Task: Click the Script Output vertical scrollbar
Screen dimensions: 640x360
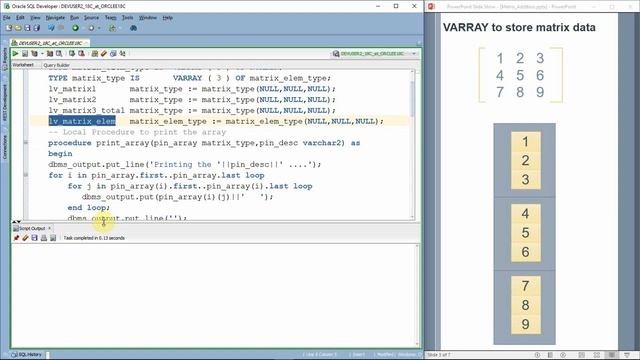Action: coord(418,295)
